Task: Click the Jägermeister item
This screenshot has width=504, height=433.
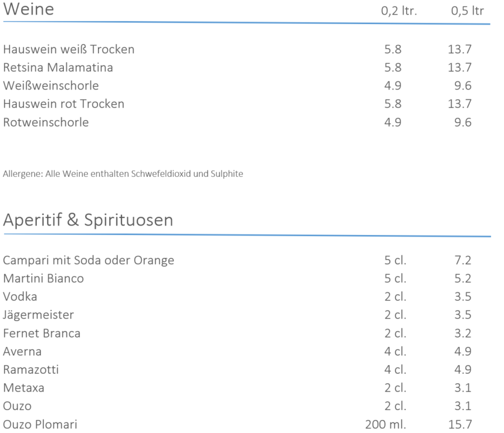Action: click(38, 315)
